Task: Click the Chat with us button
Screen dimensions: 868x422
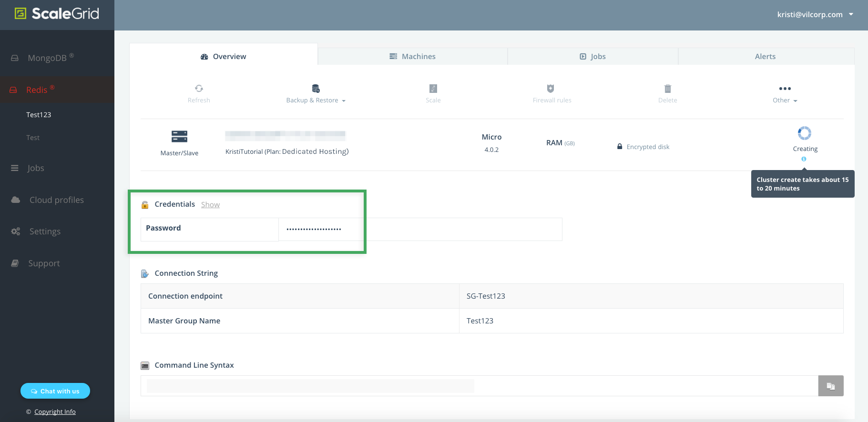Action: click(55, 391)
